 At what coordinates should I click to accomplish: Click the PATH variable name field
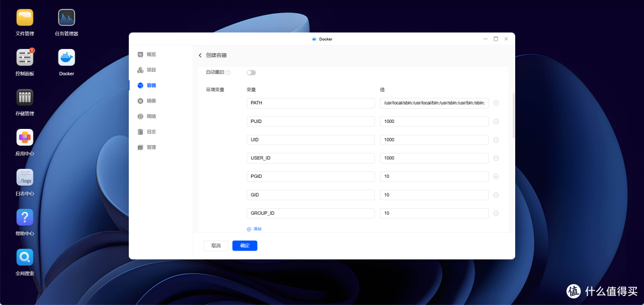click(311, 103)
